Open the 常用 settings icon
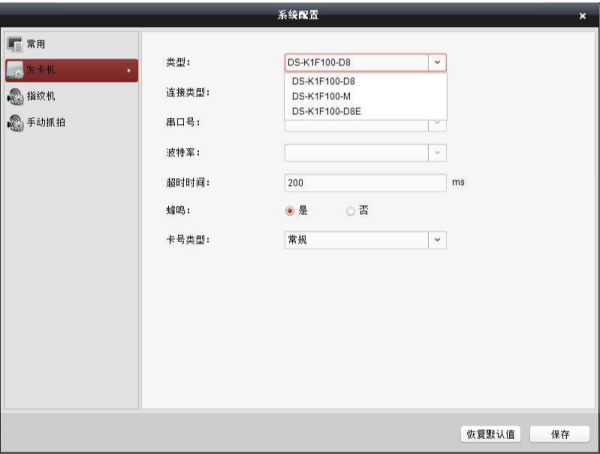The image size is (600, 454). 15,44
